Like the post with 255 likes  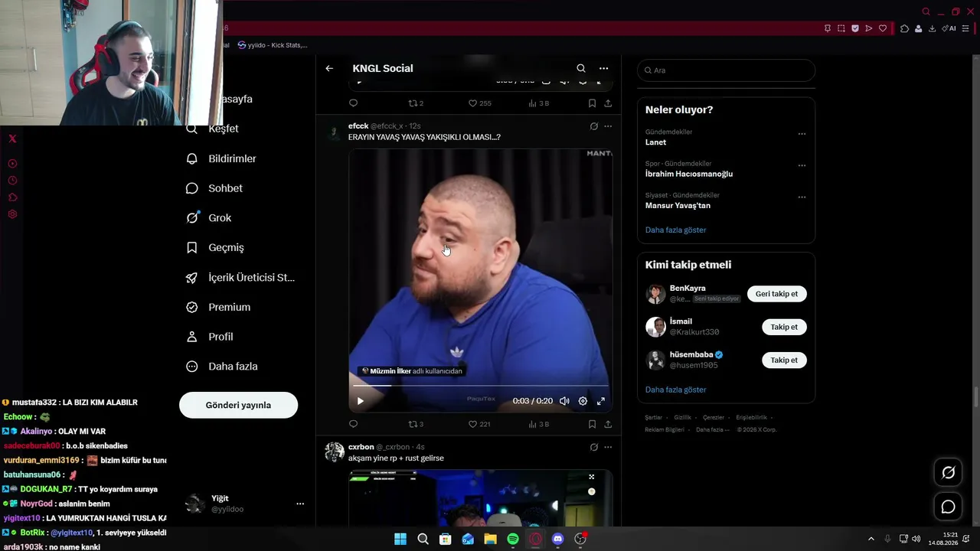tap(479, 103)
